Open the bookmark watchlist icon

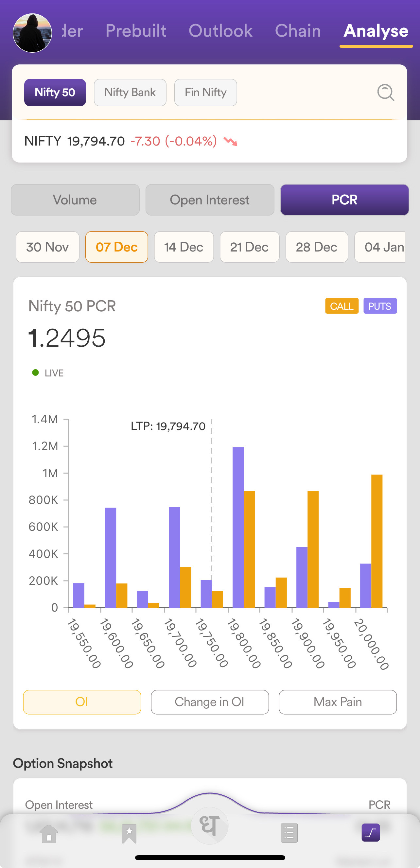tap(129, 833)
